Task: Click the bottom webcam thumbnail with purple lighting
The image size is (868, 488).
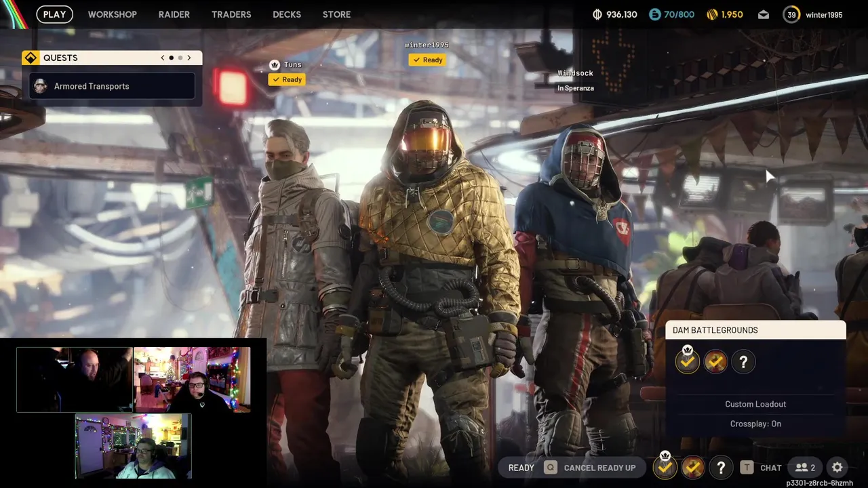Action: (x=133, y=447)
